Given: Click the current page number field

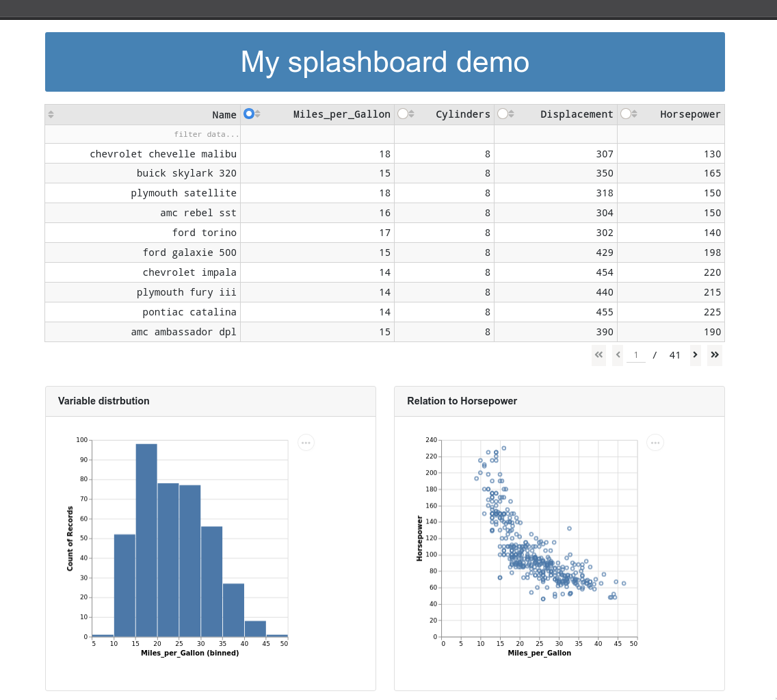Looking at the screenshot, I should pyautogui.click(x=636, y=355).
